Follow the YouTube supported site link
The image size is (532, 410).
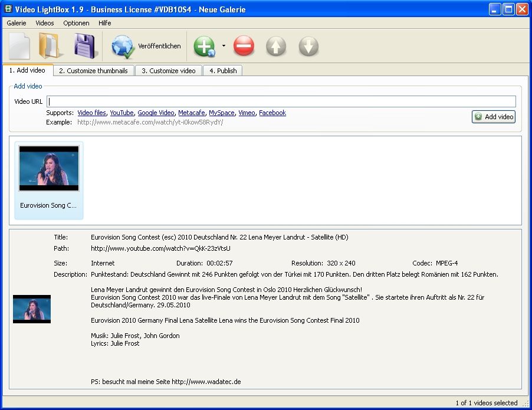pyautogui.click(x=121, y=113)
